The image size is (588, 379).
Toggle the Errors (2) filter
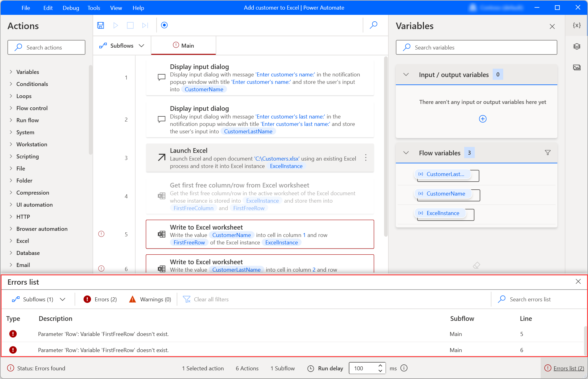pyautogui.click(x=100, y=299)
